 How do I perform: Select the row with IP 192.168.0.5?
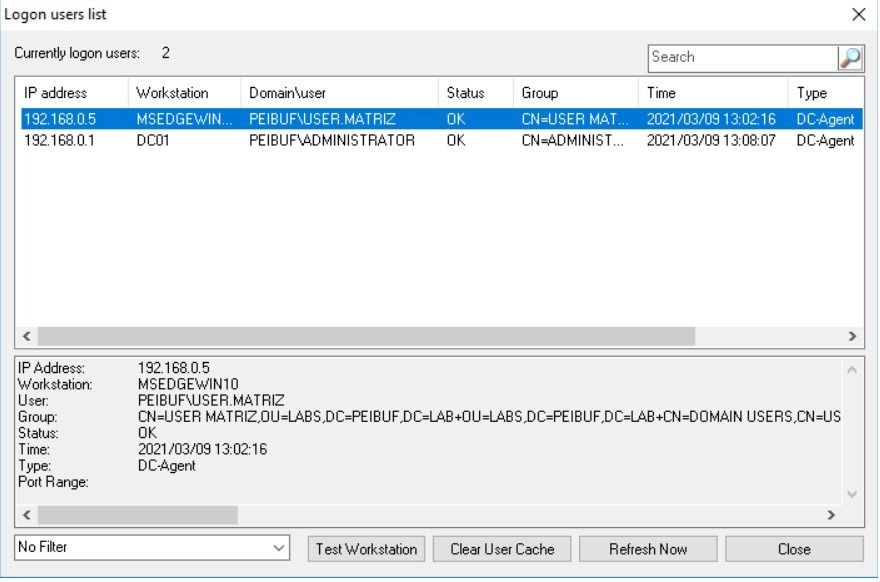pos(442,119)
